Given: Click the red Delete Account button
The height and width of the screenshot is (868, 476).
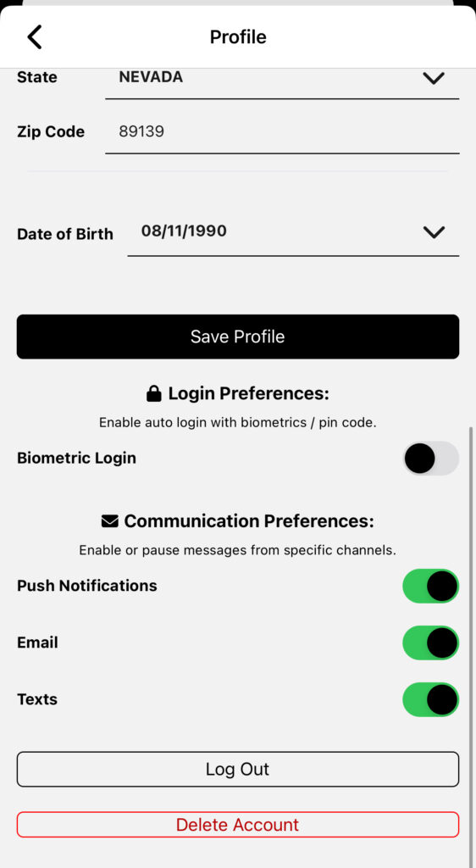Looking at the screenshot, I should point(238,824).
